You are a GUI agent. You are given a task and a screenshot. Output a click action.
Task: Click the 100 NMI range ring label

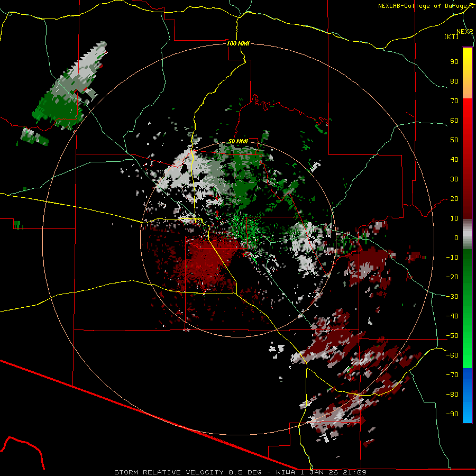[x=238, y=43]
